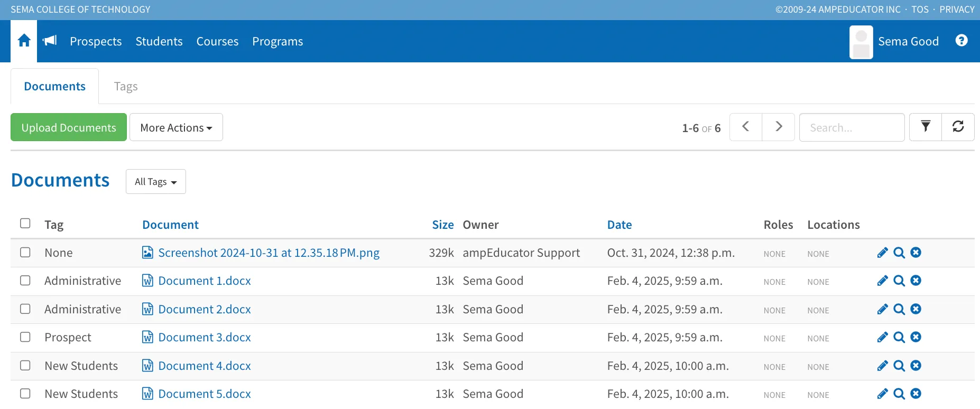Switch to the Tags tab
The width and height of the screenshot is (980, 409).
point(126,86)
